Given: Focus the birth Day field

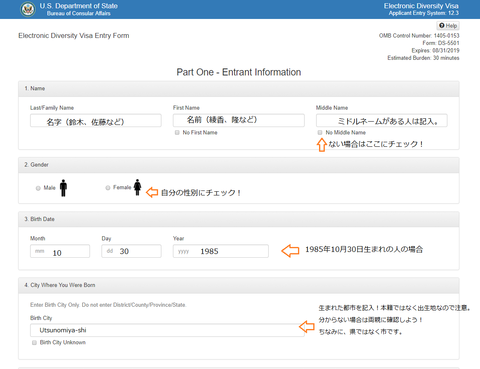Looking at the screenshot, I should point(131,251).
